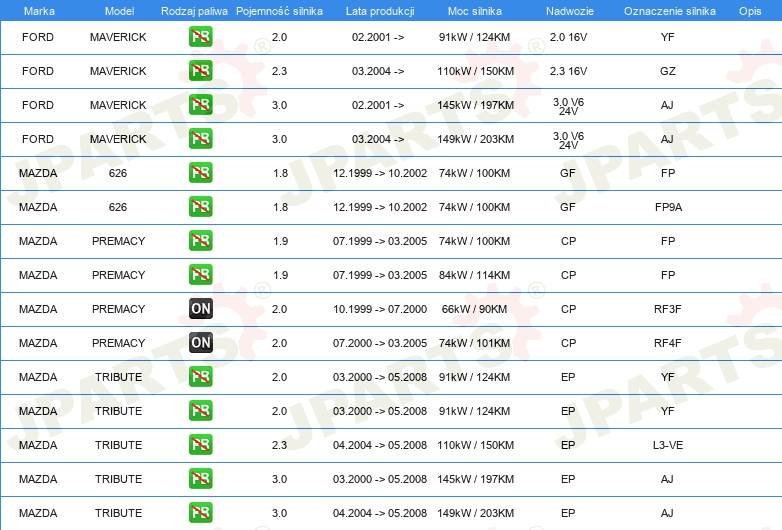Click the ON diesel icon for Premacy RF3F
Screen dimensions: 782x530
(200, 309)
